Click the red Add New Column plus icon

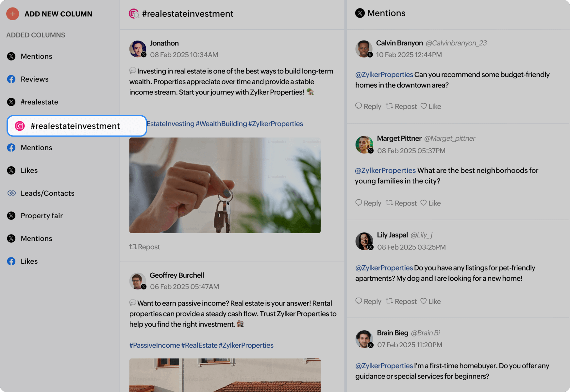pyautogui.click(x=13, y=14)
